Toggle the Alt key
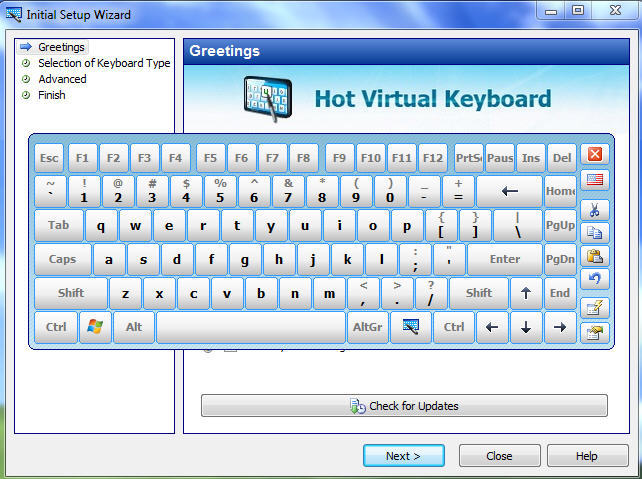Screen dimensions: 642x479 134,327
